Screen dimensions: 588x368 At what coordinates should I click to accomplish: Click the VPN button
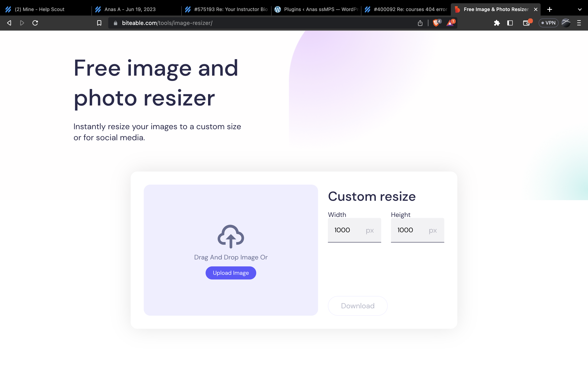click(x=548, y=23)
